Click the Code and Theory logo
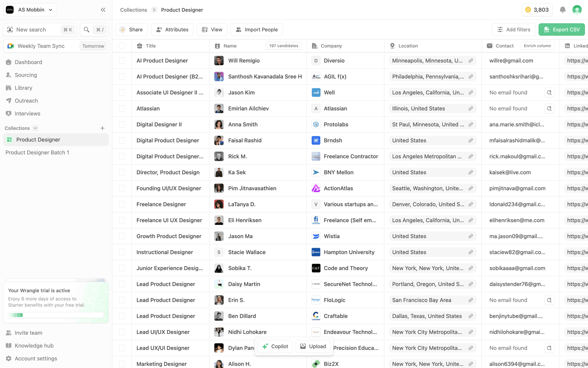 [x=316, y=268]
